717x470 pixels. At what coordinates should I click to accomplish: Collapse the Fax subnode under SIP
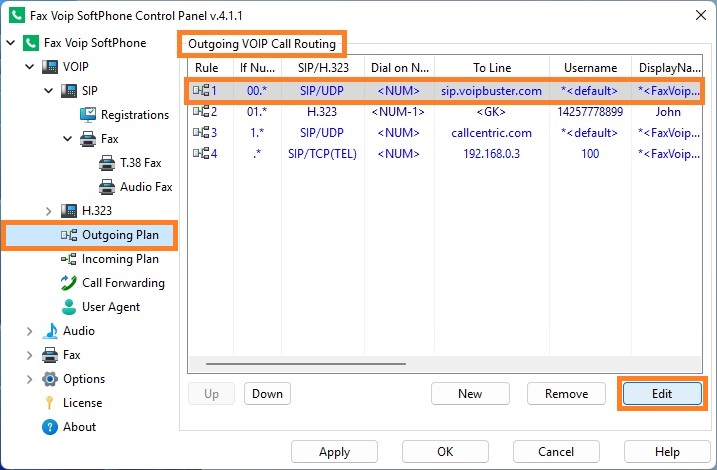point(68,139)
